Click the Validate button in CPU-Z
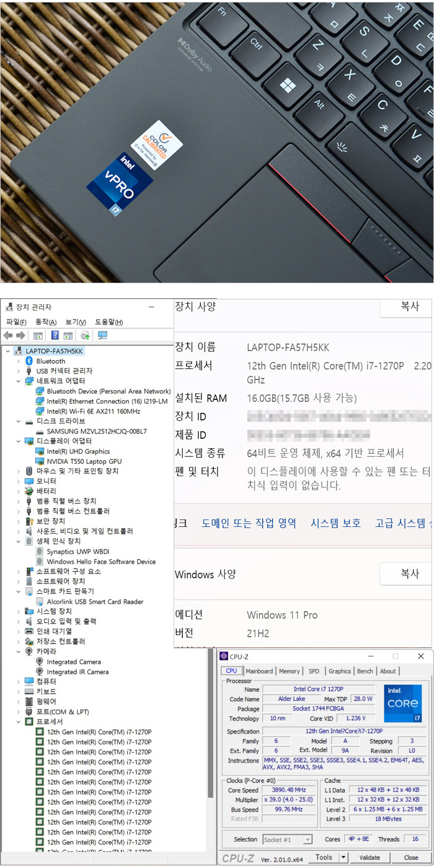Screen dimensions: 434x868 coord(370,857)
